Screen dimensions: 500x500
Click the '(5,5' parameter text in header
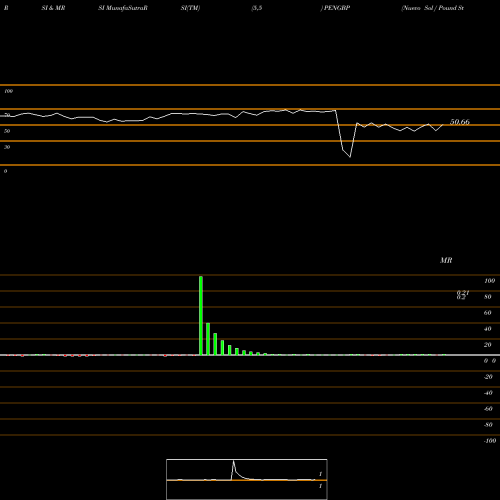coord(257,8)
